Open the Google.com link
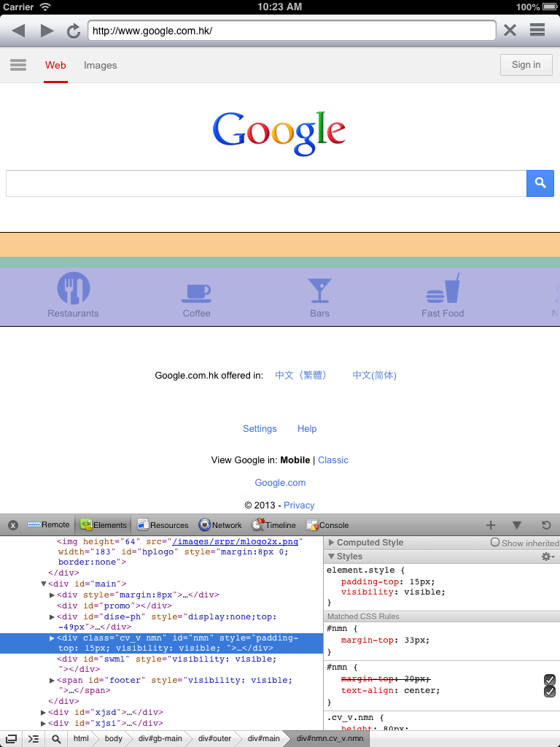The image size is (560, 747). (280, 483)
